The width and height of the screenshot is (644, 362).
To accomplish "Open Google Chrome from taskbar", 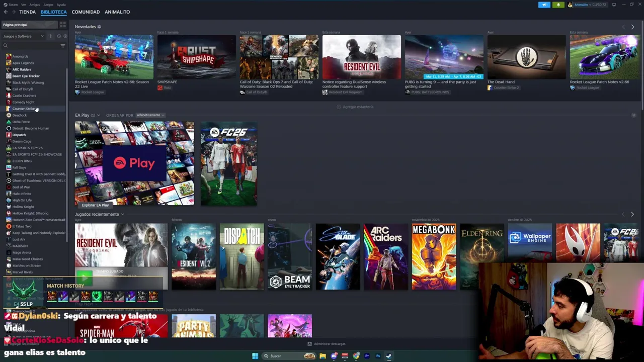I will [356, 356].
